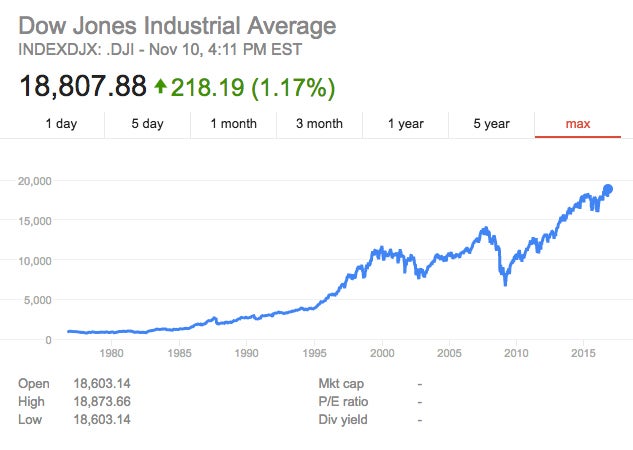This screenshot has height=450, width=633.
Task: Switch to the 5 year tab
Action: (492, 124)
